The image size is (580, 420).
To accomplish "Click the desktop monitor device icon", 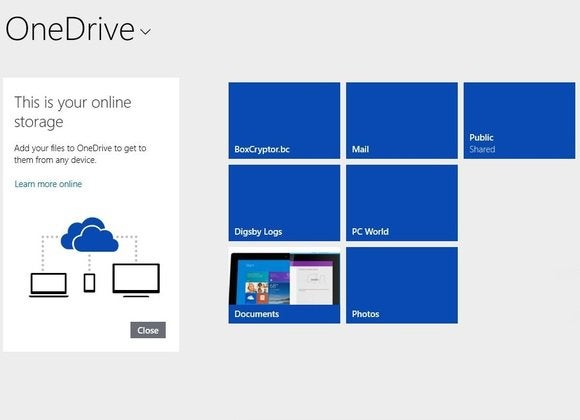I will tap(136, 280).
